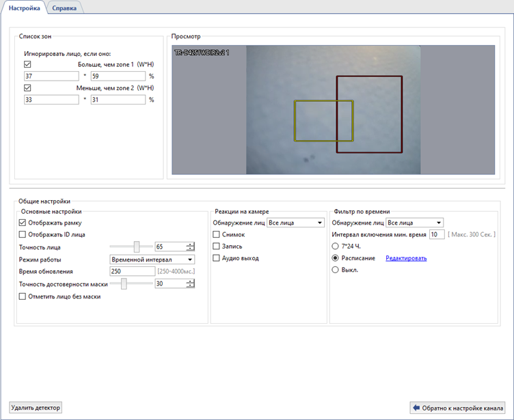Uncheck the Больше, чем zone 1 checkbox
The height and width of the screenshot is (420, 514).
click(28, 65)
